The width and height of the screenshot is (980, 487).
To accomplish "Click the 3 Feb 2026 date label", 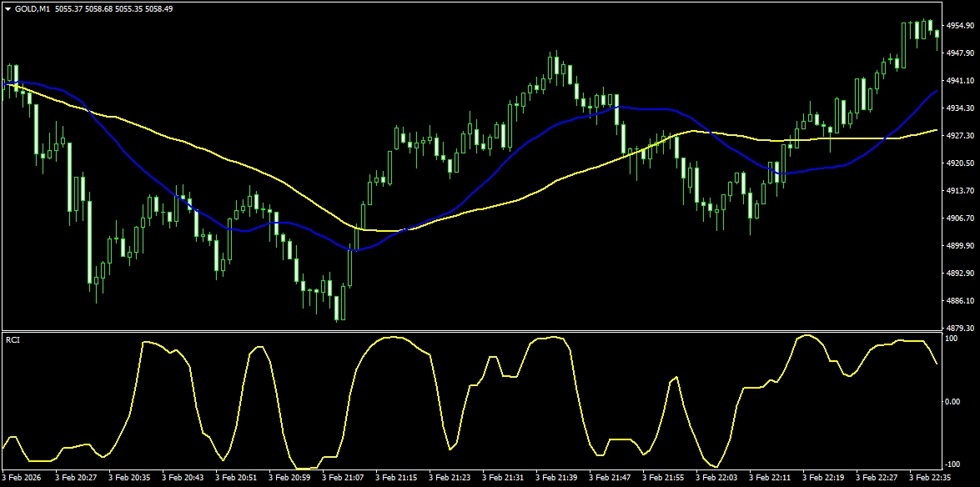I will coord(22,479).
